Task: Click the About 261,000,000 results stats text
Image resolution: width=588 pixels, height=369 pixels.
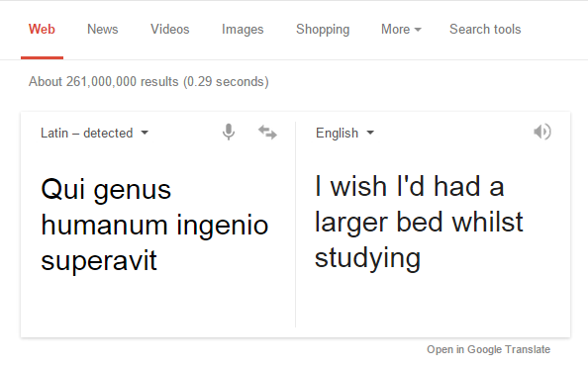Action: pyautogui.click(x=148, y=82)
